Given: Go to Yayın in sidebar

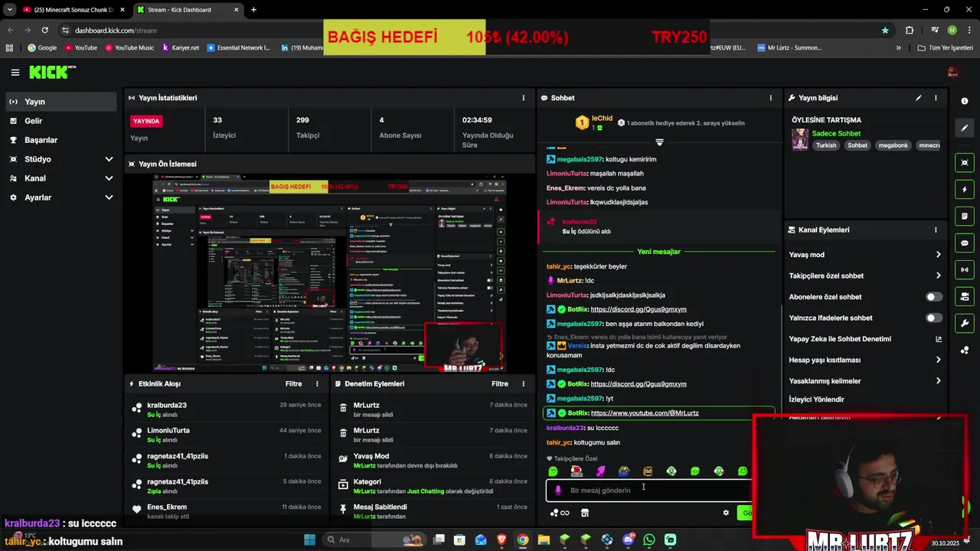Looking at the screenshot, I should tap(61, 102).
